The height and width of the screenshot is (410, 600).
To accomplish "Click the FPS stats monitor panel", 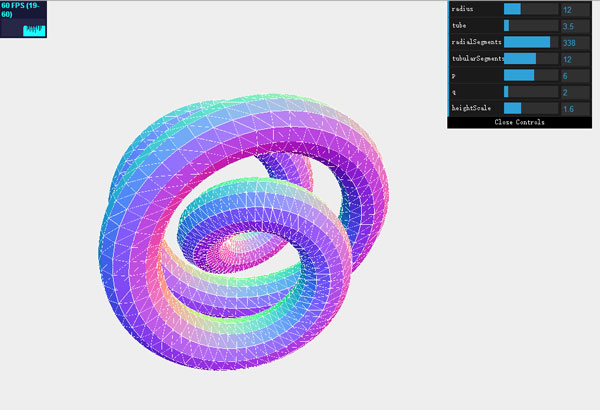I will coord(23,19).
